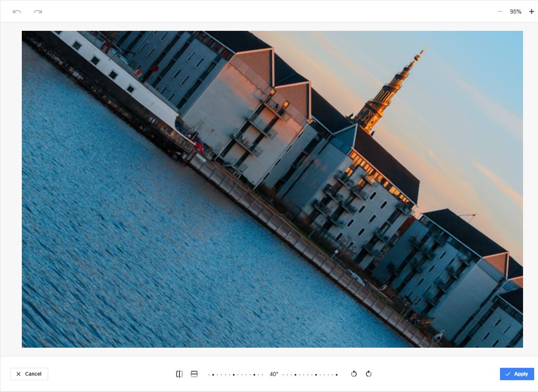Image resolution: width=538 pixels, height=392 pixels.
Task: Redo the previous edit
Action: (38, 12)
